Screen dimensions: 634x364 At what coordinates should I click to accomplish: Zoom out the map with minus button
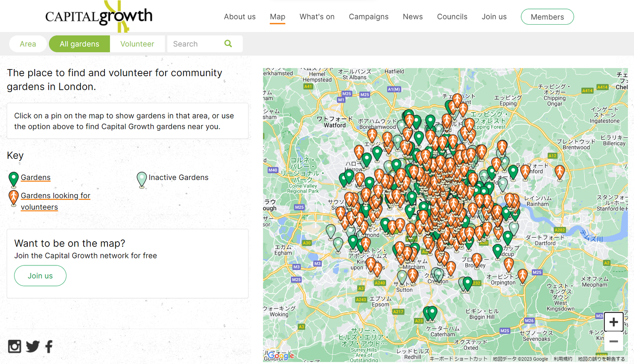click(x=613, y=342)
